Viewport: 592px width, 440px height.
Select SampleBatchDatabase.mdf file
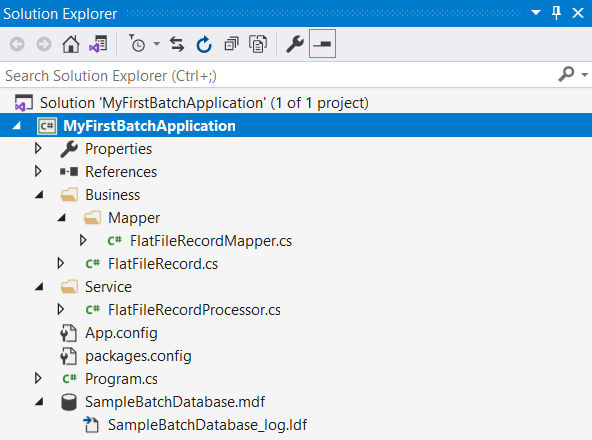coord(175,402)
